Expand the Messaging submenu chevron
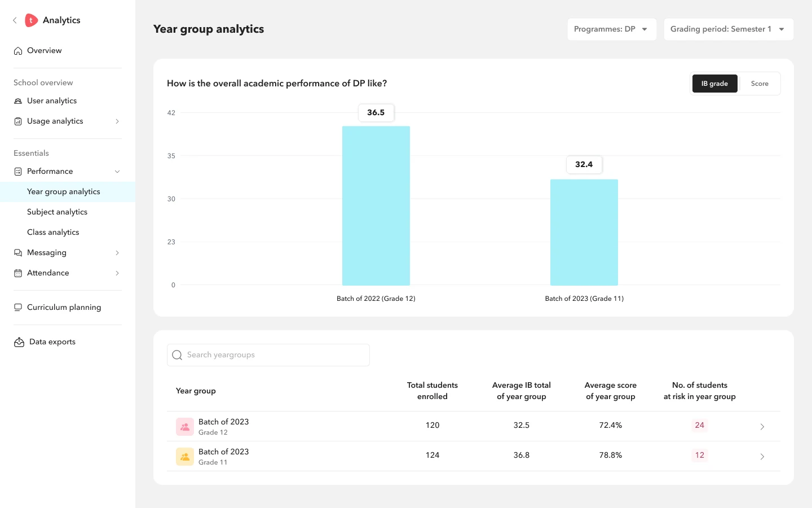812x508 pixels. [x=117, y=253]
